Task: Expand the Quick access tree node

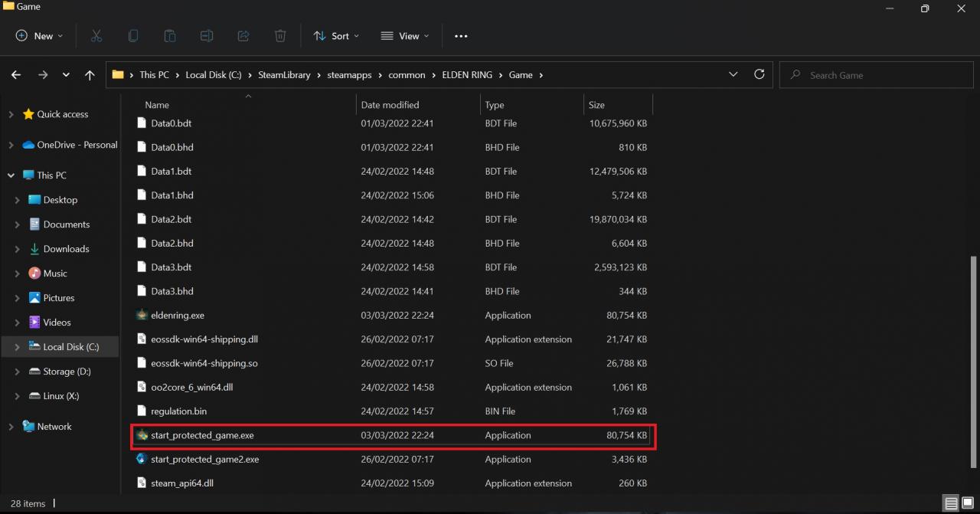Action: [11, 114]
